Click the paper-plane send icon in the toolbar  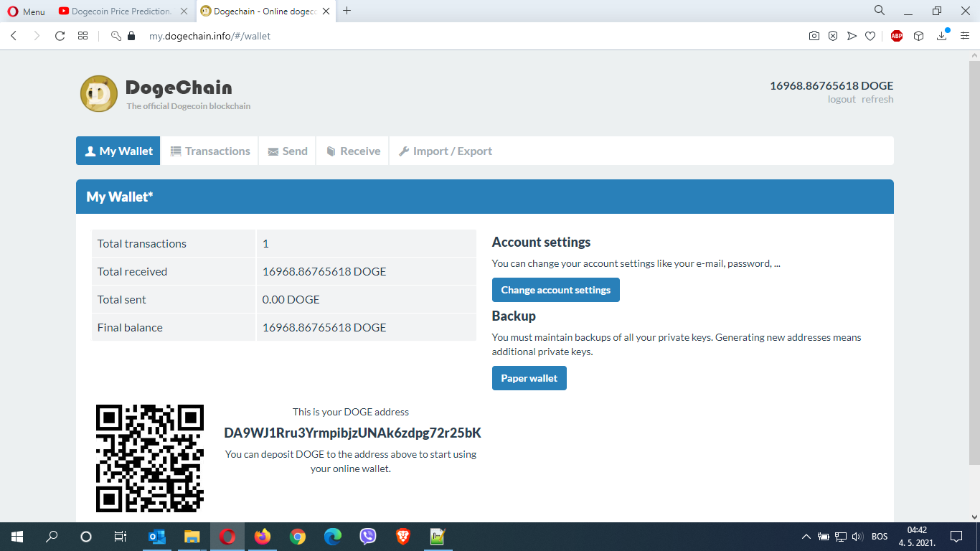(x=852, y=36)
